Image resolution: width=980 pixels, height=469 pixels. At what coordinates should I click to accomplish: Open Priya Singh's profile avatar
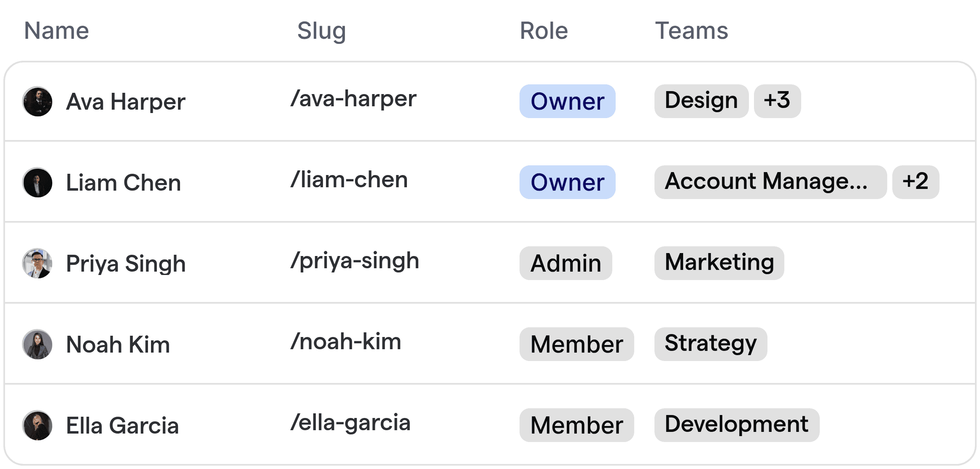pyautogui.click(x=38, y=264)
